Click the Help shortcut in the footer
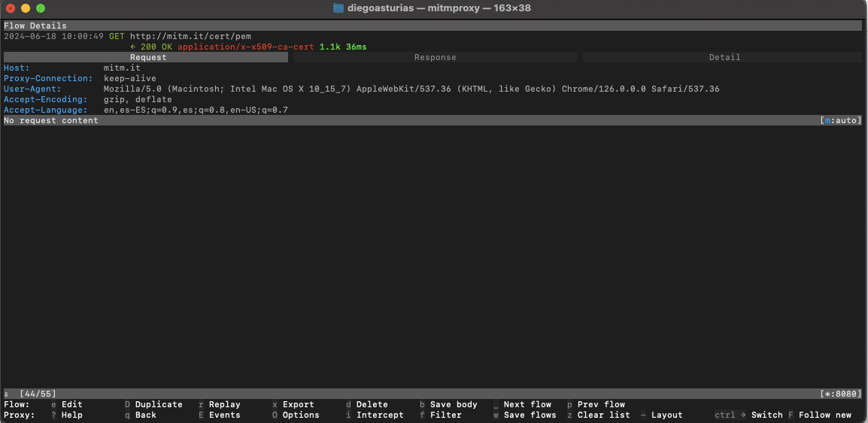The height and width of the screenshot is (423, 868). (67, 415)
